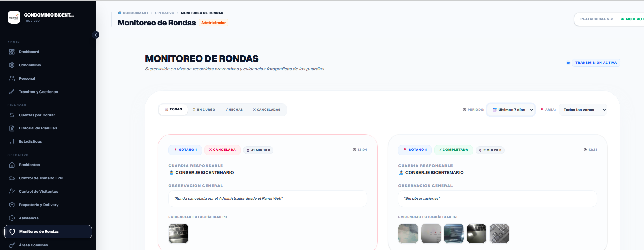
Task: Click the CANCELADA status badge
Action: point(222,150)
